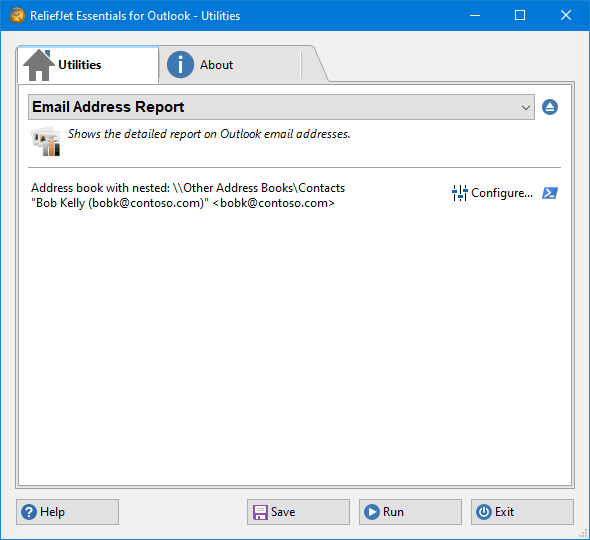Click the house icon on Utilities tab
590x540 pixels.
[x=38, y=65]
